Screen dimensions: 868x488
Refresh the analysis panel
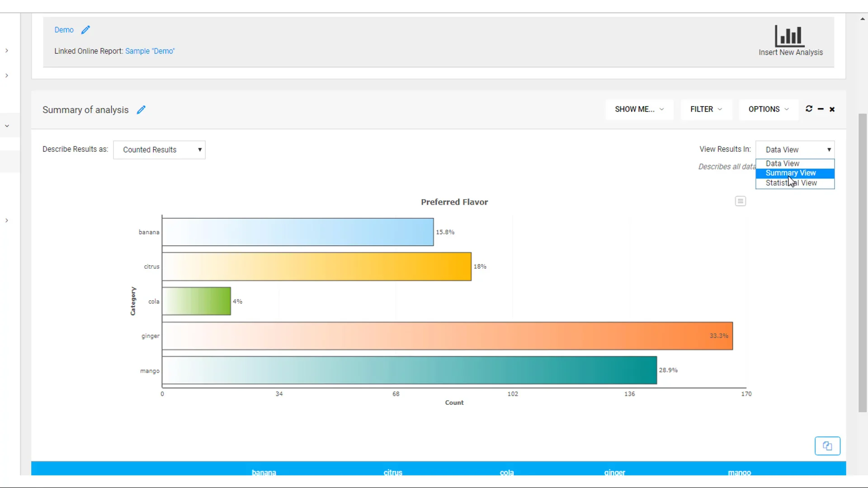tap(809, 109)
